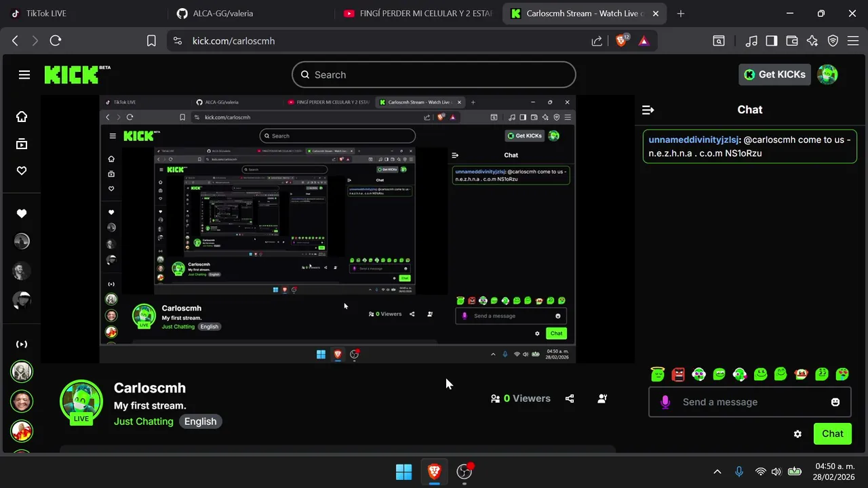This screenshot has width=868, height=488.
Task: Click unnameddivinityjzlsj username in chat
Action: [x=693, y=140]
